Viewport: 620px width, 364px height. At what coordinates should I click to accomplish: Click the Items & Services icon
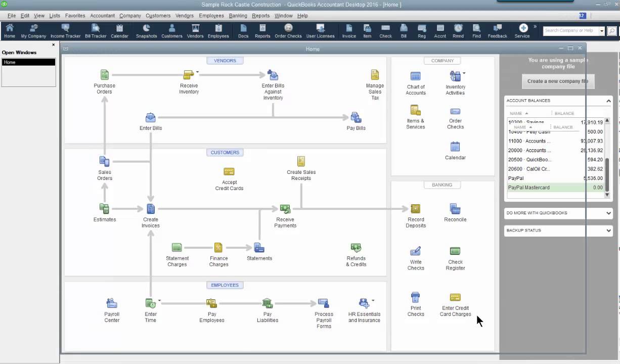coord(416,110)
